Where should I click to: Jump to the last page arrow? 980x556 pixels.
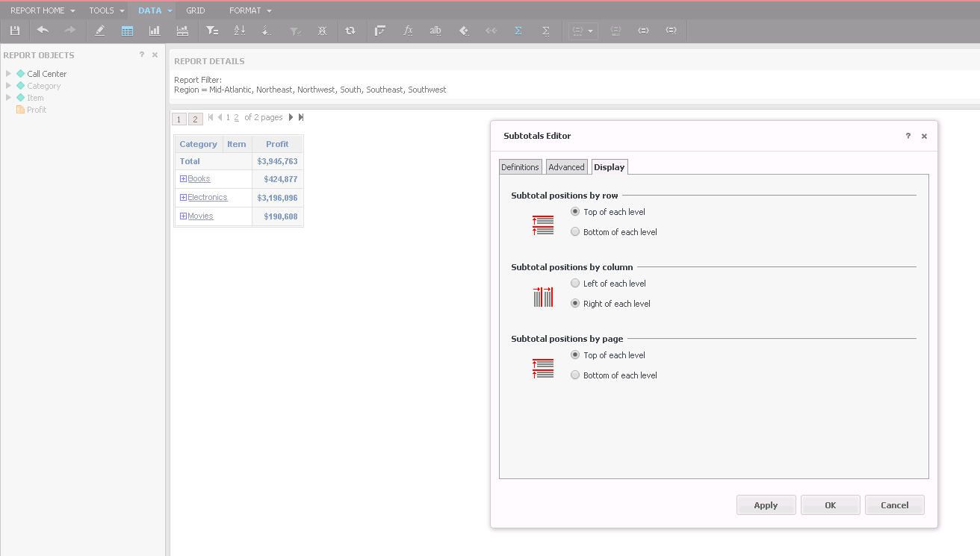coord(301,117)
